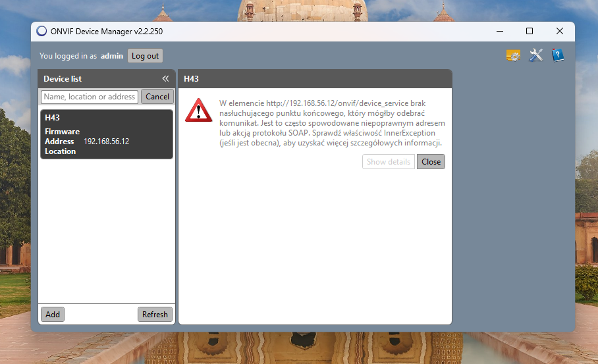This screenshot has height=364, width=598.
Task: Click the admin username text
Action: (112, 56)
